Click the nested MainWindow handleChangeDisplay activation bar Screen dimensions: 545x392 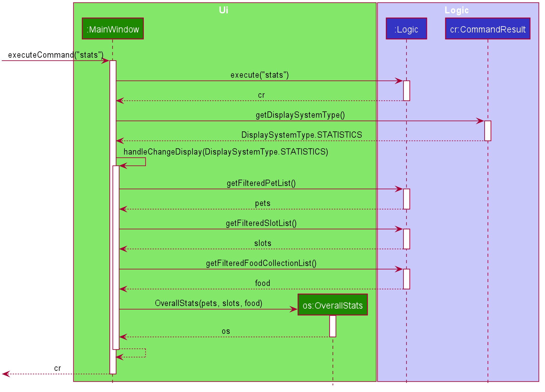pos(116,258)
